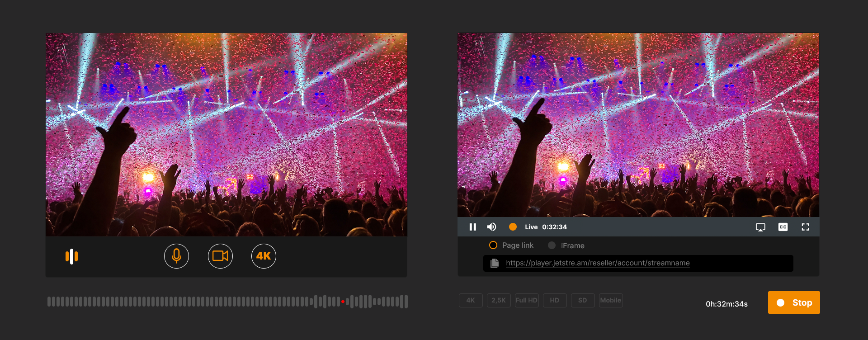Switch to SD quality
The width and height of the screenshot is (868, 340).
[583, 300]
